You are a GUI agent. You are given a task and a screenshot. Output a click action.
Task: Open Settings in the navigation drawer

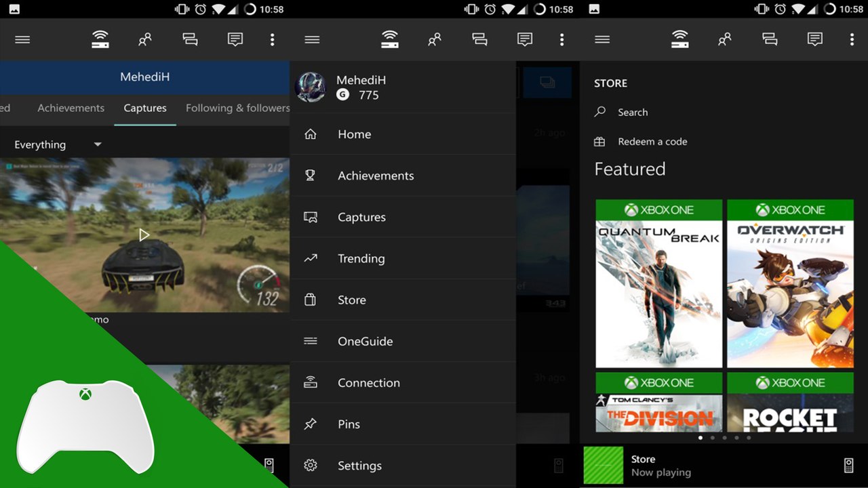[x=403, y=465]
